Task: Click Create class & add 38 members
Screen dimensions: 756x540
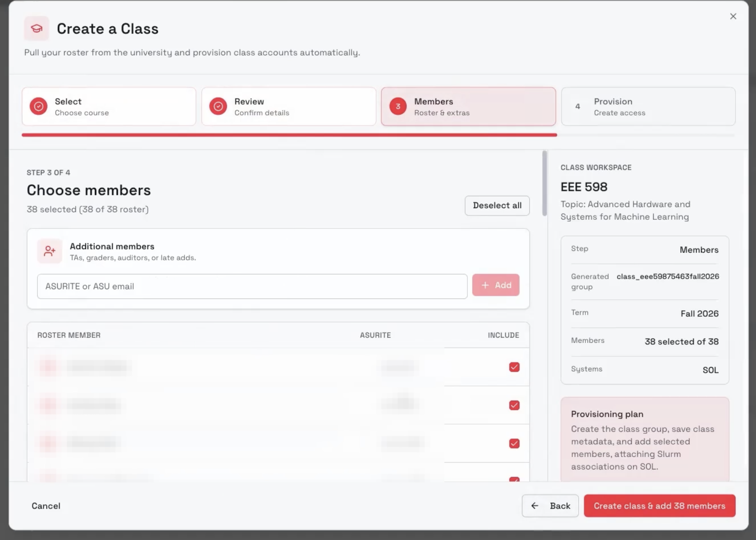Action: (x=659, y=506)
